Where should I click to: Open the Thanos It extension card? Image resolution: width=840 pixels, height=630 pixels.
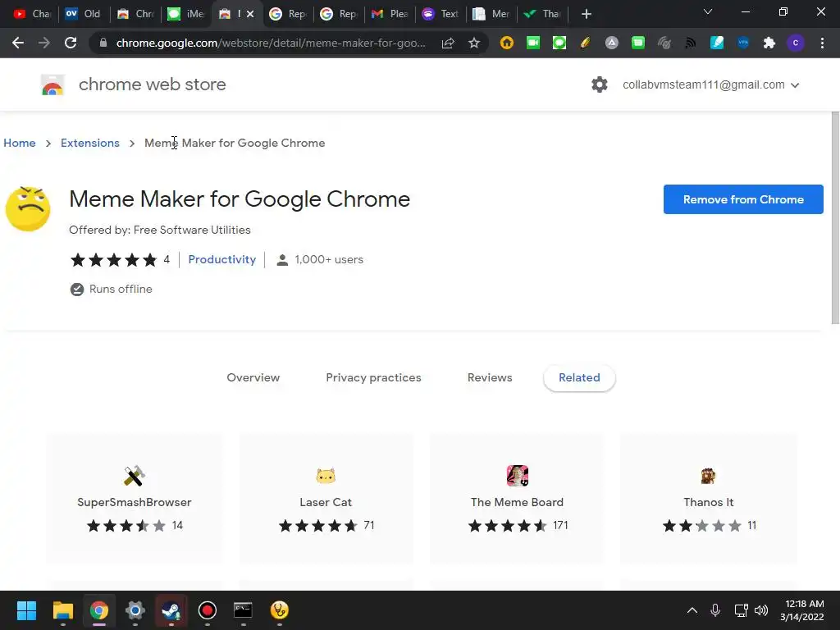point(708,498)
